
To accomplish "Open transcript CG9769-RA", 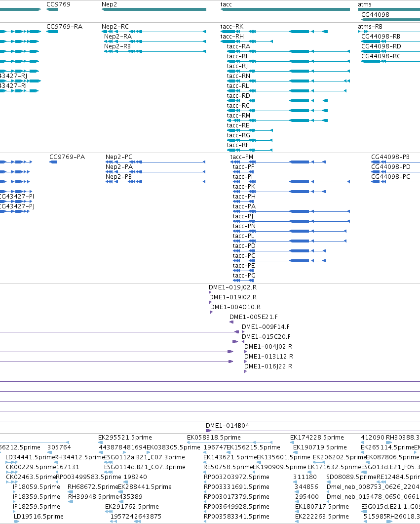I will [x=65, y=26].
